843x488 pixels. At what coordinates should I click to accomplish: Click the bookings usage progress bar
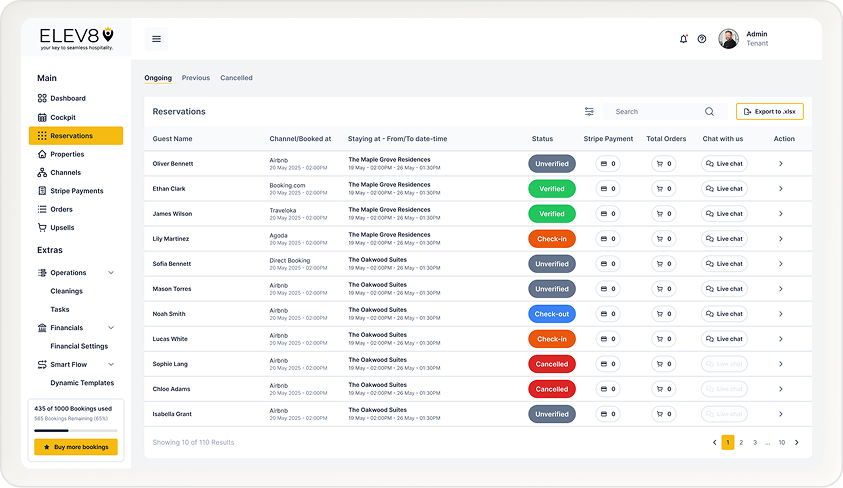pos(76,430)
